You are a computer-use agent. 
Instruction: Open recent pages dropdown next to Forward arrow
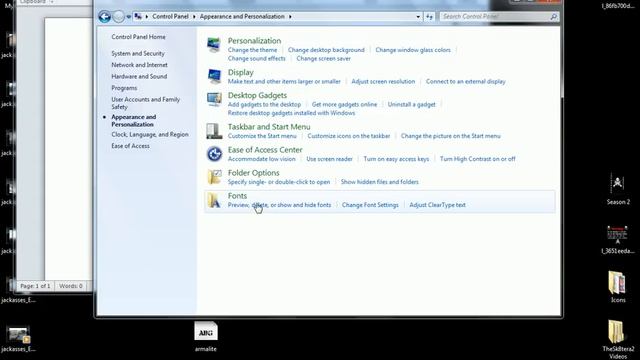pyautogui.click(x=129, y=17)
